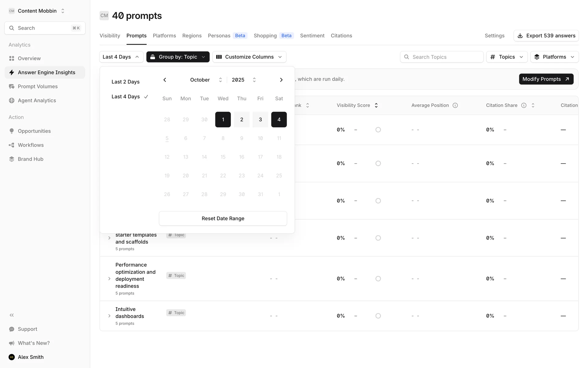Click the Reset Date Range button
This screenshot has height=368, width=588.
(223, 218)
